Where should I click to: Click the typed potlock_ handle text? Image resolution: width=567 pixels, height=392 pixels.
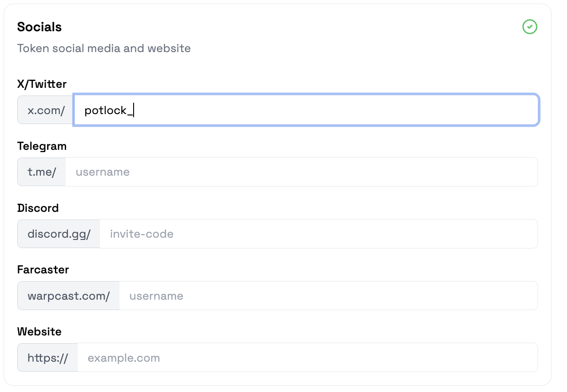click(109, 110)
